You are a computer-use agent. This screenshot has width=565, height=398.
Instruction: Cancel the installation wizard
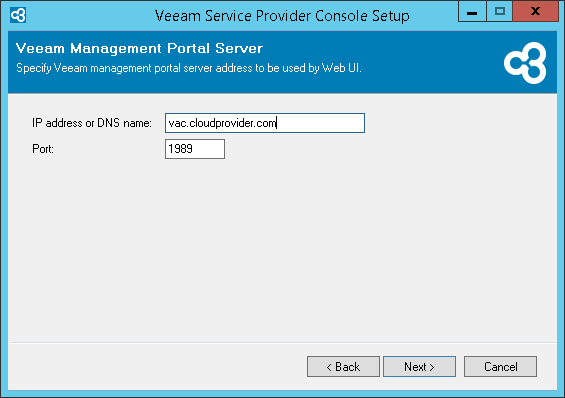pos(501,367)
